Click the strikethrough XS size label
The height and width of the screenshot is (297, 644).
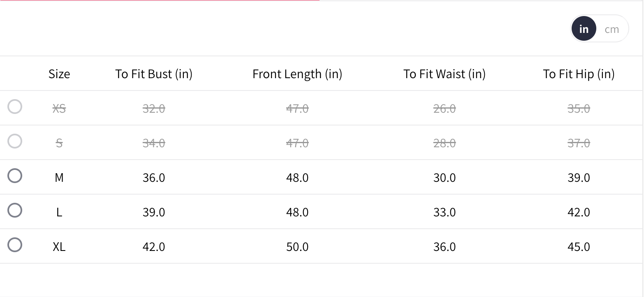(59, 109)
